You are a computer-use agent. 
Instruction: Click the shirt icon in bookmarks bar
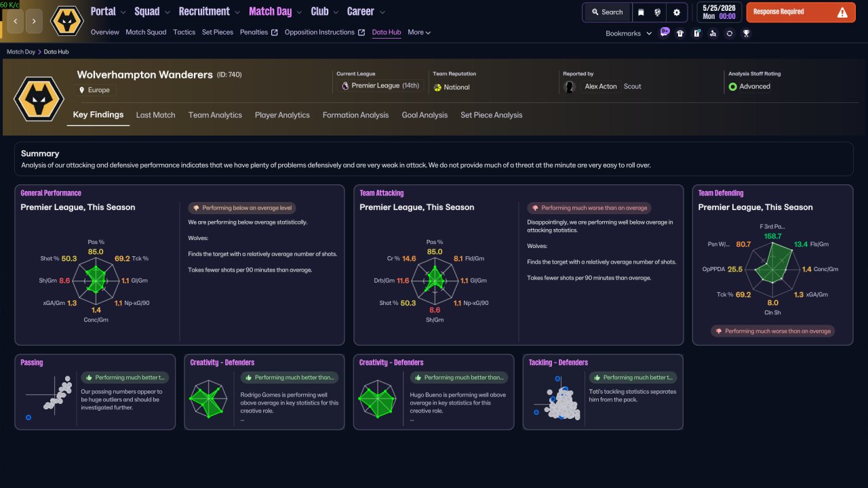point(680,33)
